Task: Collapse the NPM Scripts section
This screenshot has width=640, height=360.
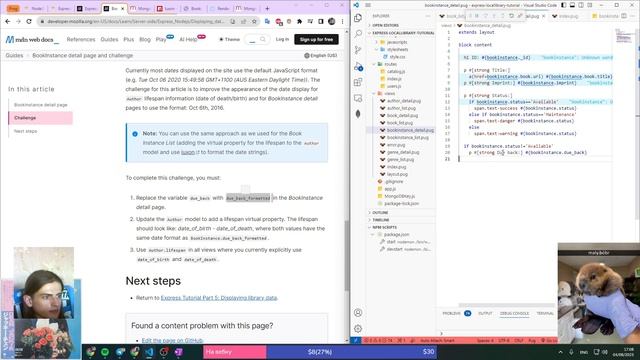Action: point(384,227)
